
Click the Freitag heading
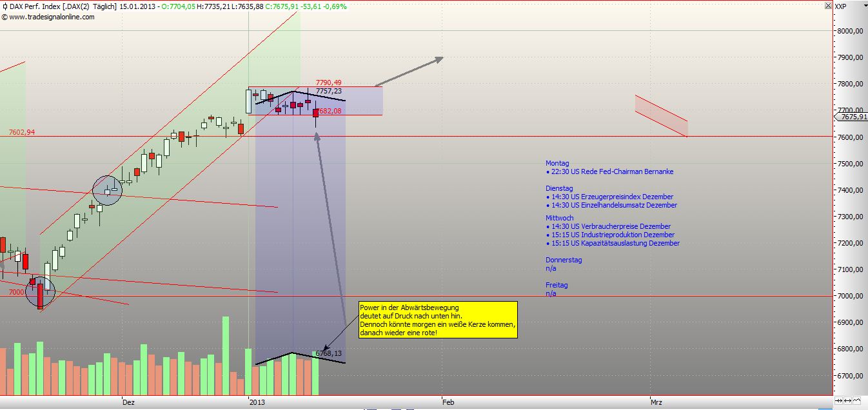tap(557, 285)
